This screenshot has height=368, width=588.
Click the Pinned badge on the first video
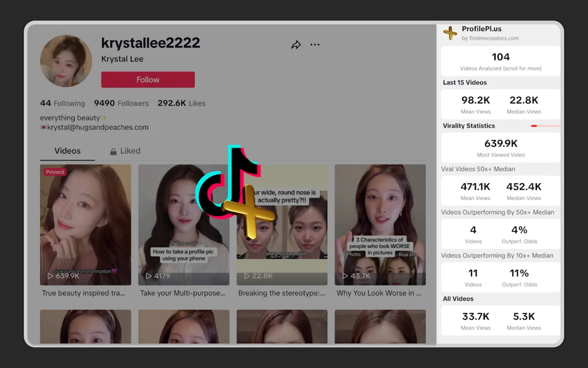pos(55,171)
